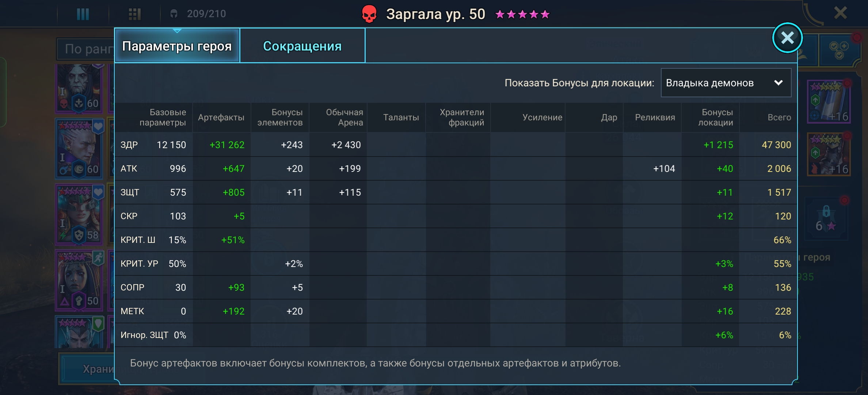Open the По рангу sort filter
This screenshot has height=395, width=868.
click(x=86, y=49)
